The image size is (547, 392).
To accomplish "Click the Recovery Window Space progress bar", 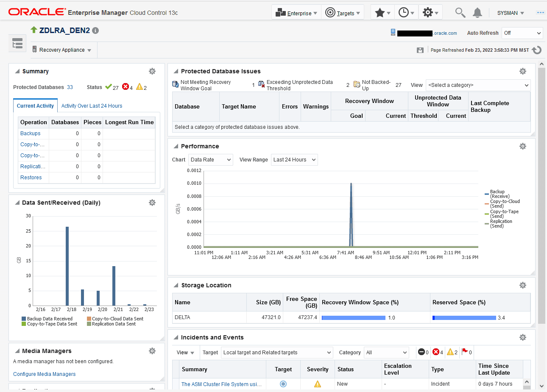I will click(x=354, y=318).
